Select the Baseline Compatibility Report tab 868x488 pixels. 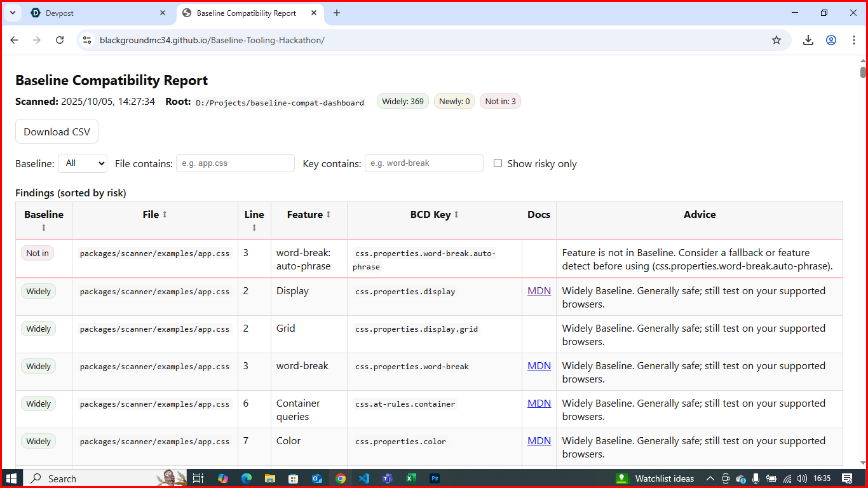[x=250, y=13]
